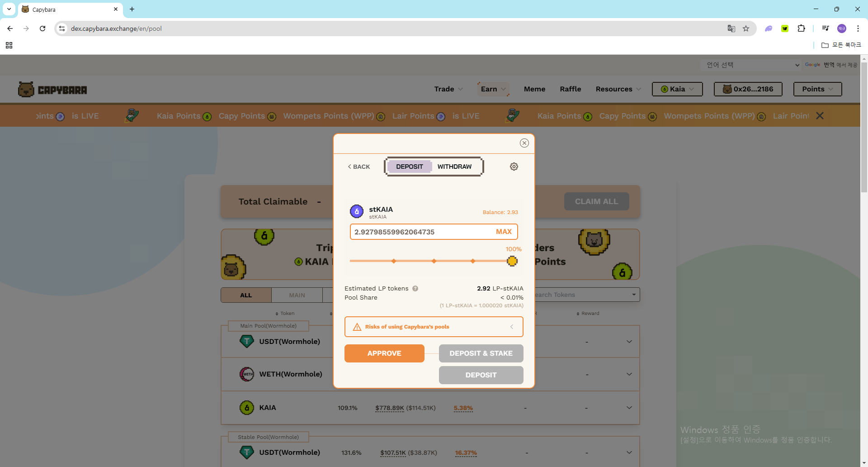Expand Risks of using Capybara's pools
Viewport: 868px width, 467px height.
click(434, 327)
